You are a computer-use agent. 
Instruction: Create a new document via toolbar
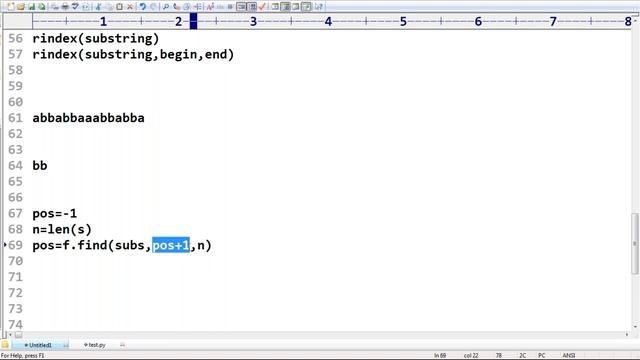pyautogui.click(x=11, y=7)
